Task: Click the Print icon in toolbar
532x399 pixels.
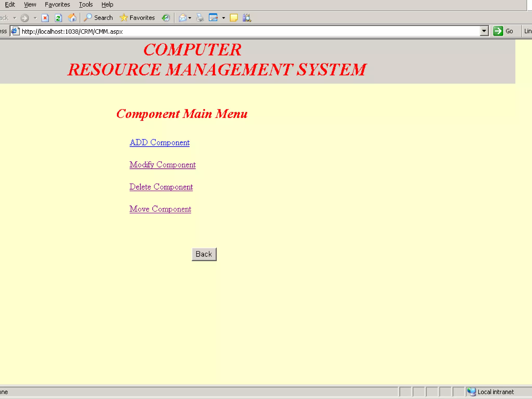Action: coord(200,18)
